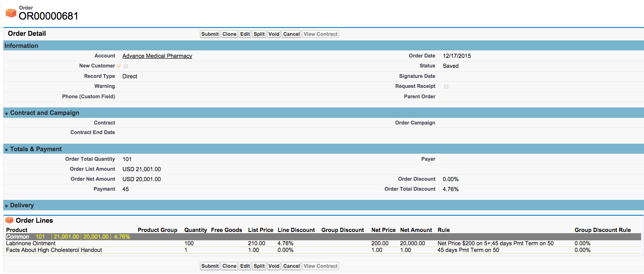Image resolution: width=644 pixels, height=274 pixels.
Task: Click the Order box icon beside OR00000681
Action: (10, 13)
